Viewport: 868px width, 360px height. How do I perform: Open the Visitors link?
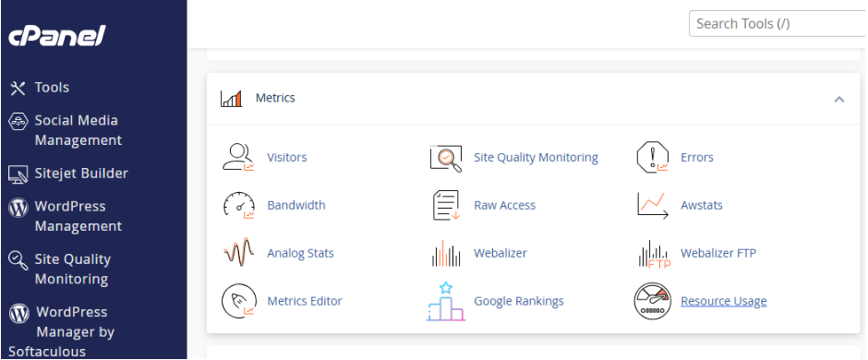coord(287,158)
